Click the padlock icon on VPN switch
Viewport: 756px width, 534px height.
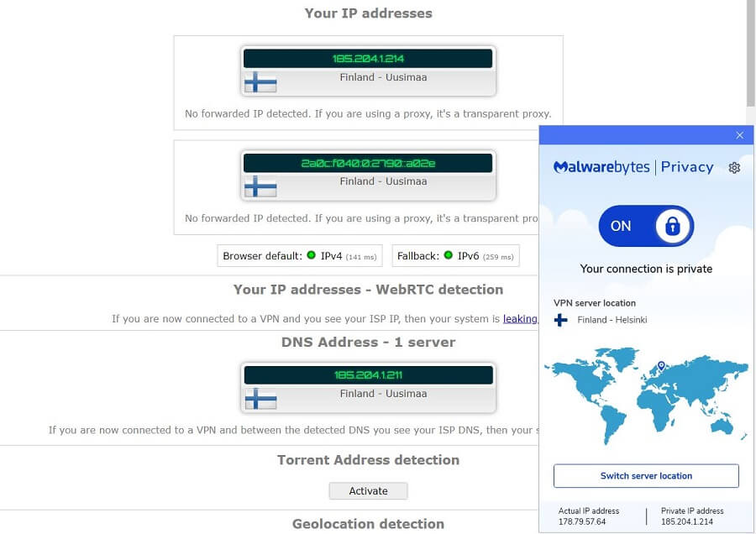point(673,226)
